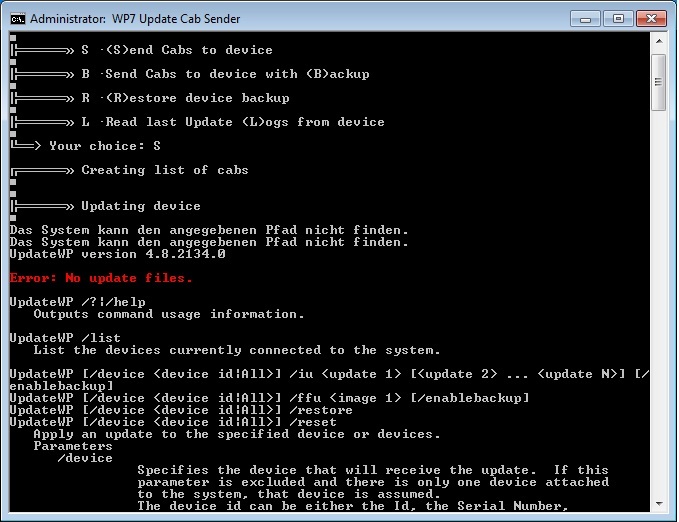Click 'Outputs command usage information.' text

coord(169,314)
